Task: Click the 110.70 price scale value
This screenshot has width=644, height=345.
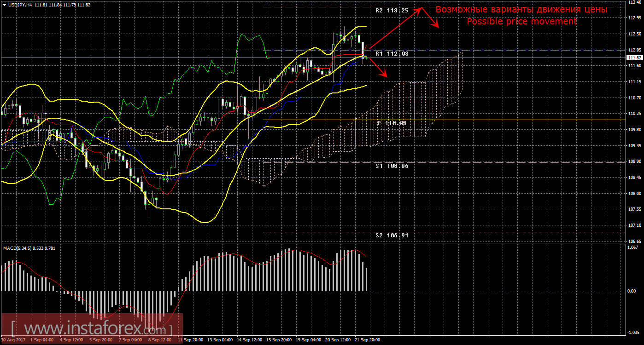Action: click(x=634, y=98)
